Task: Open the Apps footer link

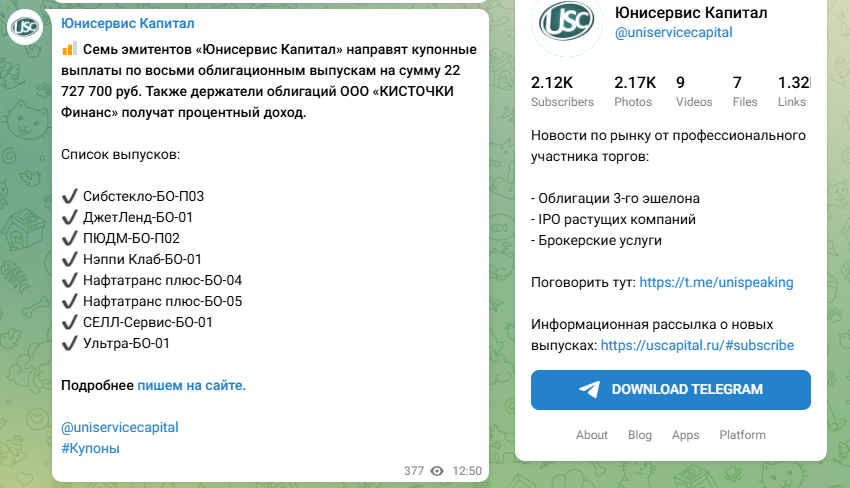Action: (x=685, y=435)
